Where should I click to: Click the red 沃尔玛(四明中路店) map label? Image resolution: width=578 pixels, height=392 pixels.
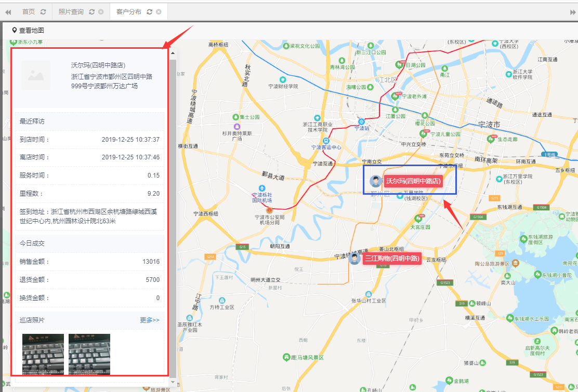click(x=413, y=181)
